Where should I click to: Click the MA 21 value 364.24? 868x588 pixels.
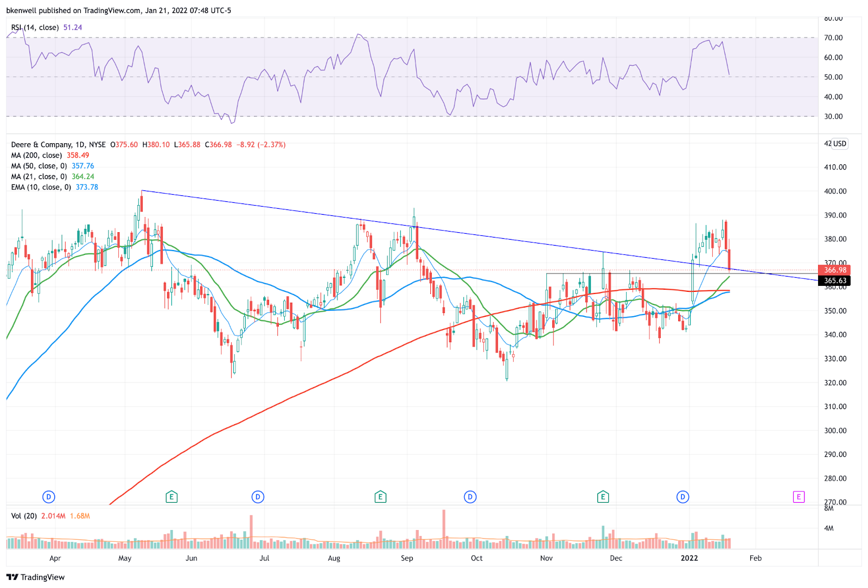[x=83, y=177]
